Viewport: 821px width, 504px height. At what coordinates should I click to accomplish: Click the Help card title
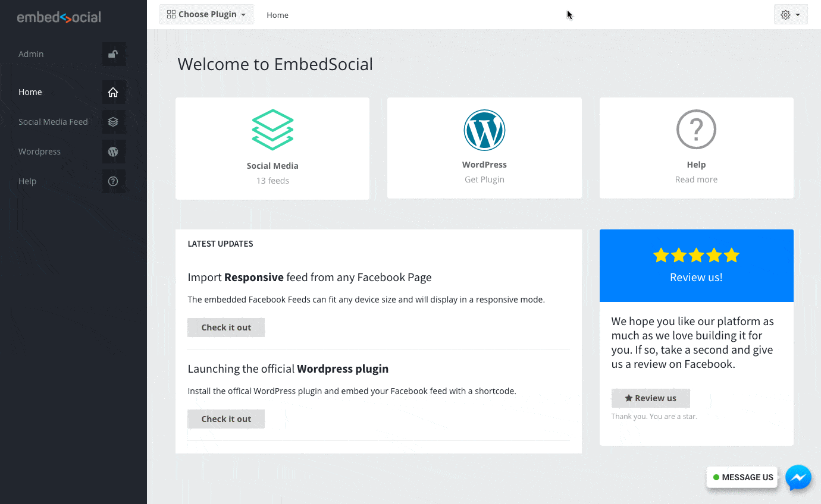click(696, 165)
